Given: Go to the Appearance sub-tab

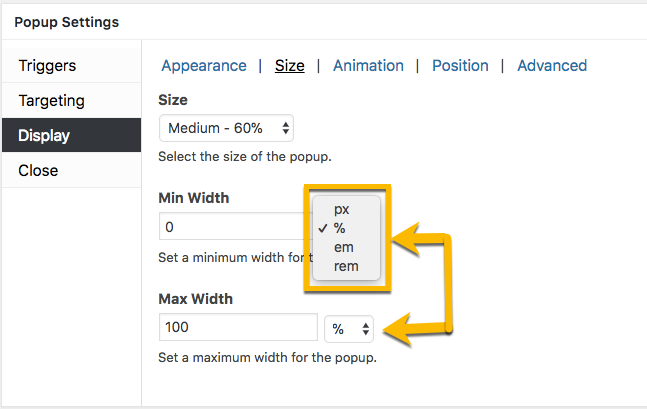Looking at the screenshot, I should (204, 66).
